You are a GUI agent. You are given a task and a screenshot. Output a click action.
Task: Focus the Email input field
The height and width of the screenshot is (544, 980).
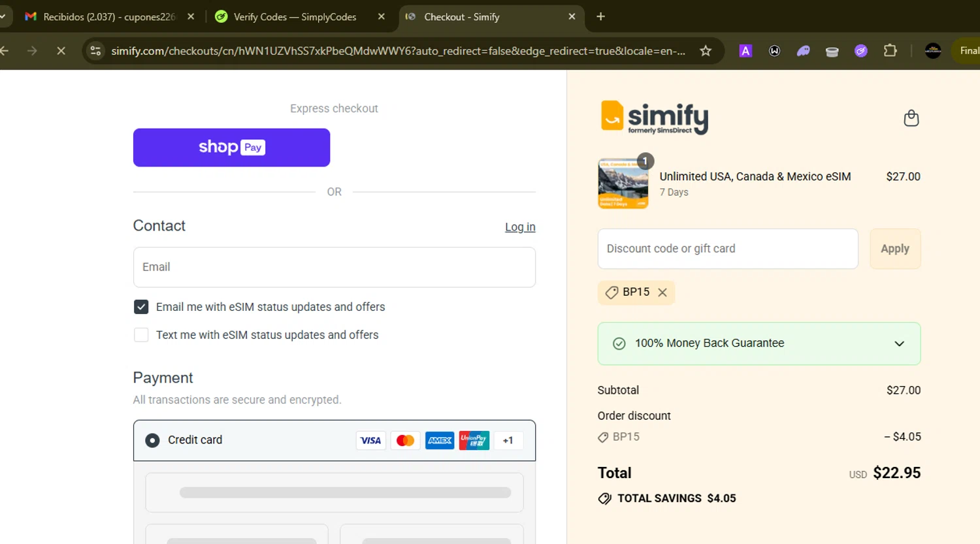click(x=335, y=267)
